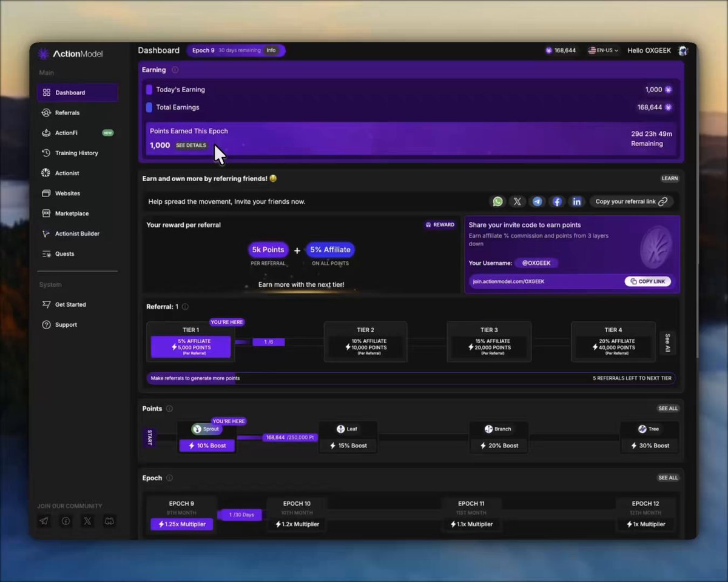Share the referral via the LinkedIn icon
The image size is (728, 582).
pos(576,201)
